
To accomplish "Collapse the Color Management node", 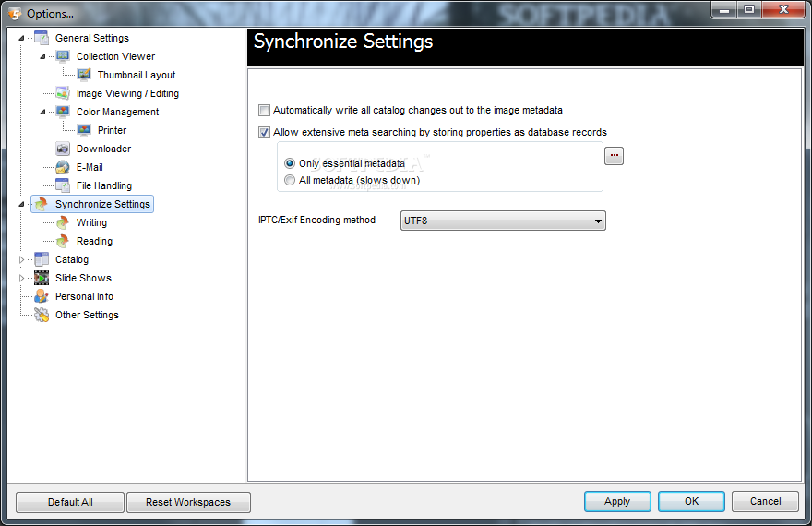I will click(x=43, y=112).
